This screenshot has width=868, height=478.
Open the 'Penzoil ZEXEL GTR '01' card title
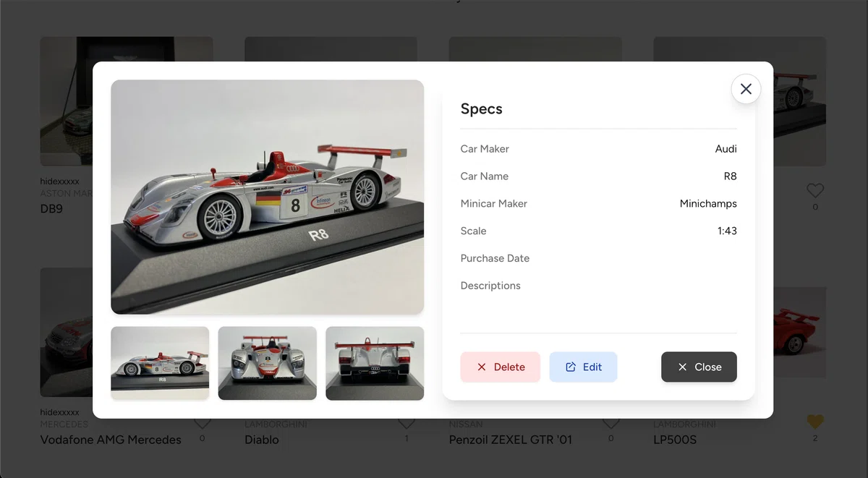[511, 440]
